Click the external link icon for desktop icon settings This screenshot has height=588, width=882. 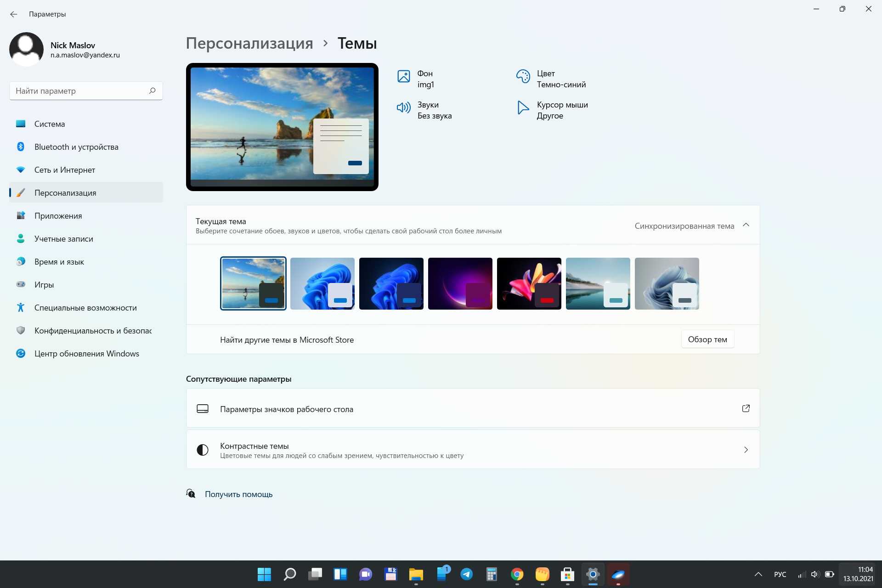746,408
